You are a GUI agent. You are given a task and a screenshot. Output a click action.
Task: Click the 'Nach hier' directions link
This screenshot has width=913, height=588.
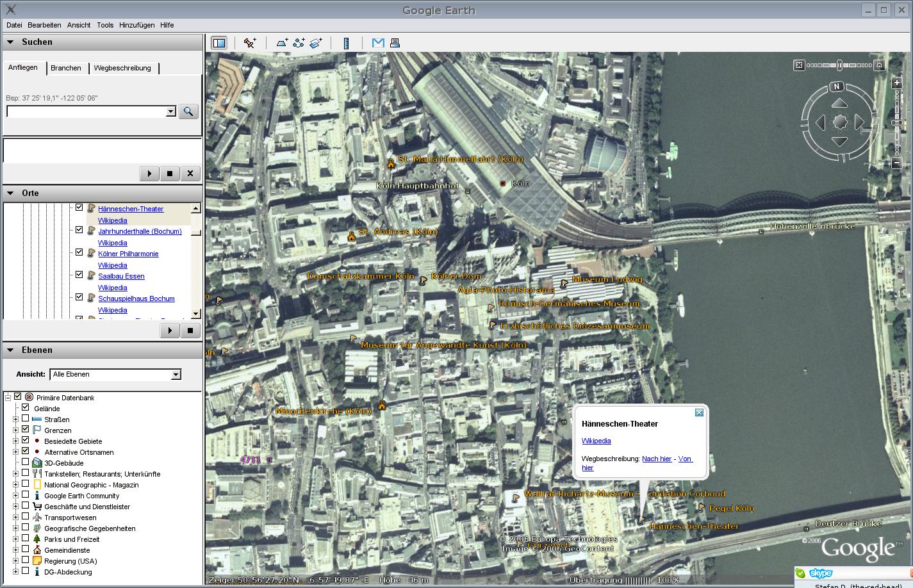[657, 459]
